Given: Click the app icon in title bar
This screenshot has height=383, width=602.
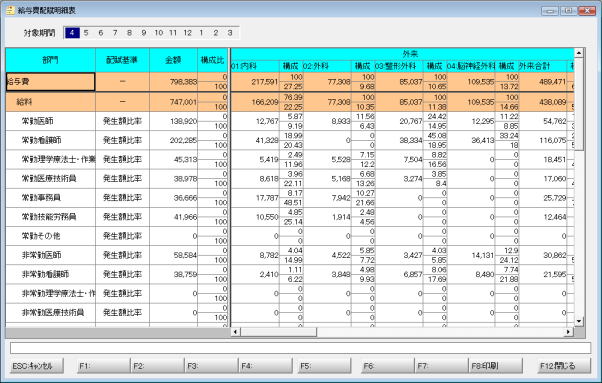Looking at the screenshot, I should [10, 10].
